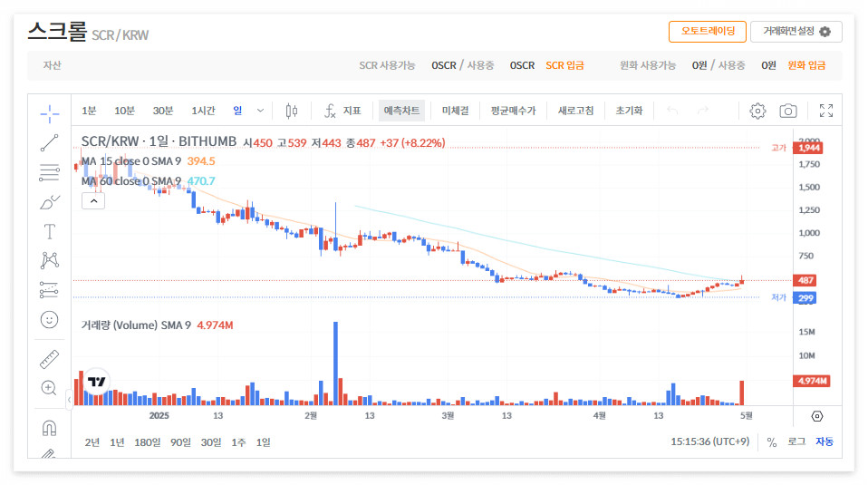
Task: Toggle 평균매수가 line display
Action: click(513, 111)
